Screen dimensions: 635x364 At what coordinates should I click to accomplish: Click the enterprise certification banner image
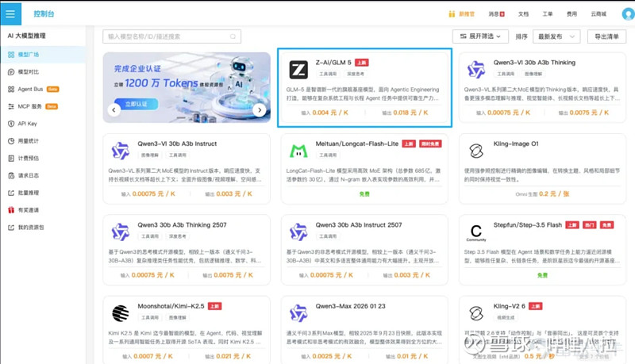(x=187, y=87)
